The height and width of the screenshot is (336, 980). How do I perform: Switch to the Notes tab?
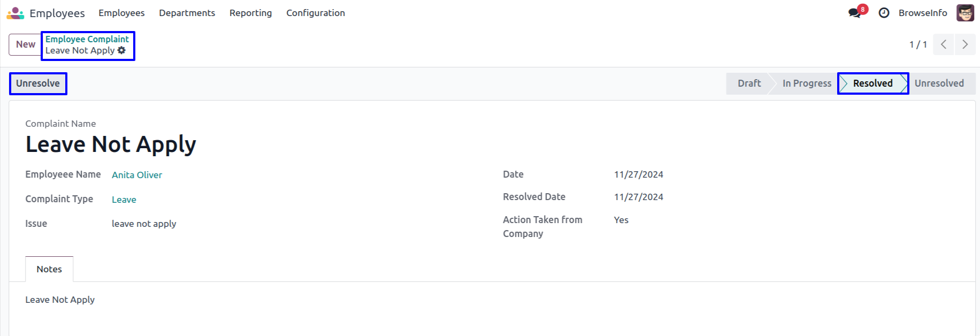[x=49, y=269]
